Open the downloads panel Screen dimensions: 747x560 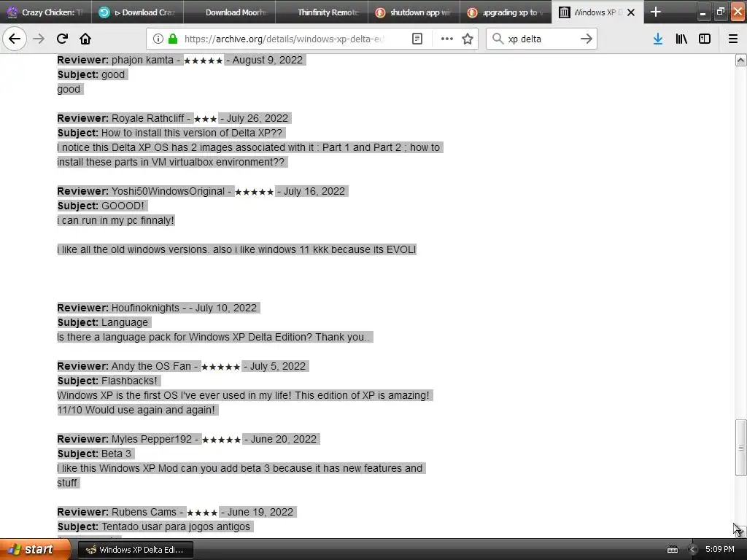657,39
